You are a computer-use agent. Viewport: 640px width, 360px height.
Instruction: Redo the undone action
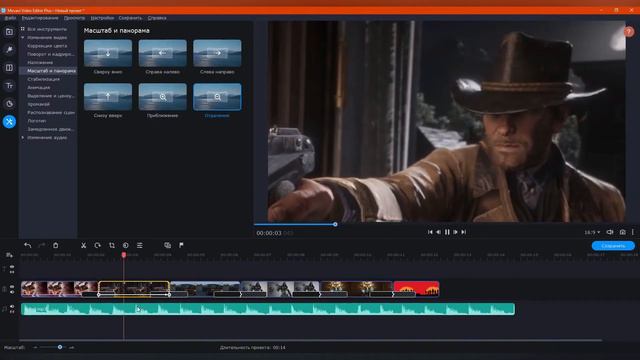[41, 245]
